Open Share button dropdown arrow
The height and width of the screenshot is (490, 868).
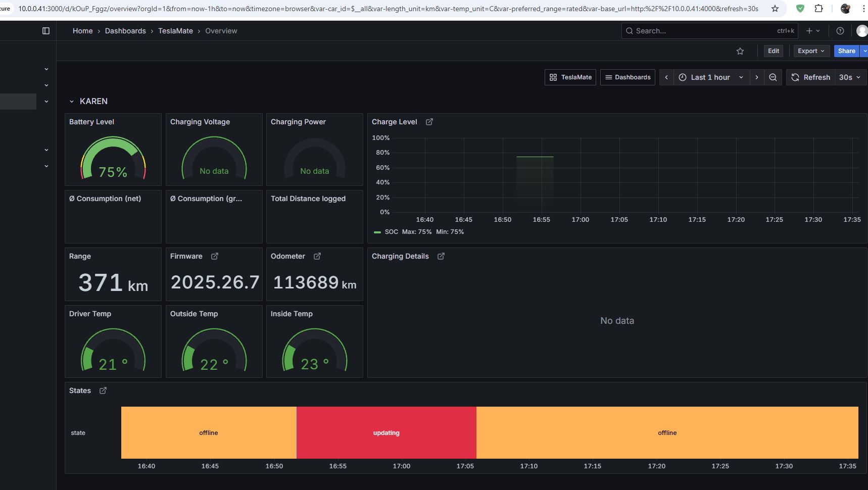[x=864, y=51]
